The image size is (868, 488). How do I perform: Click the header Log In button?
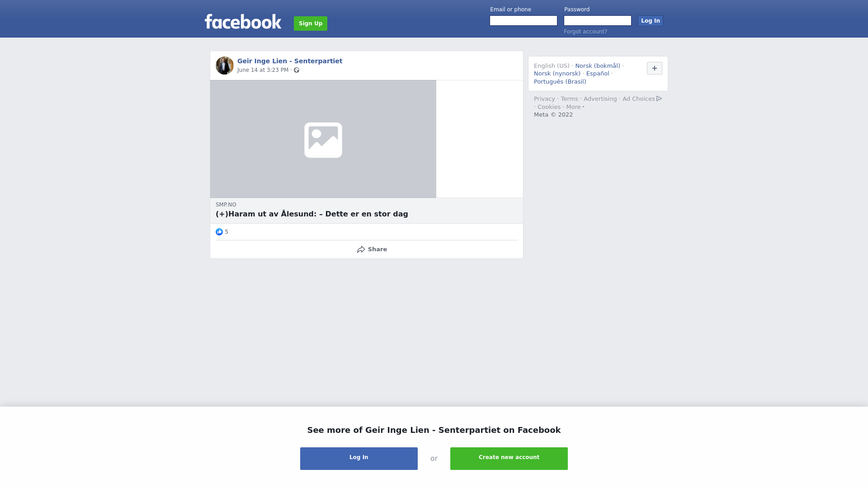651,21
